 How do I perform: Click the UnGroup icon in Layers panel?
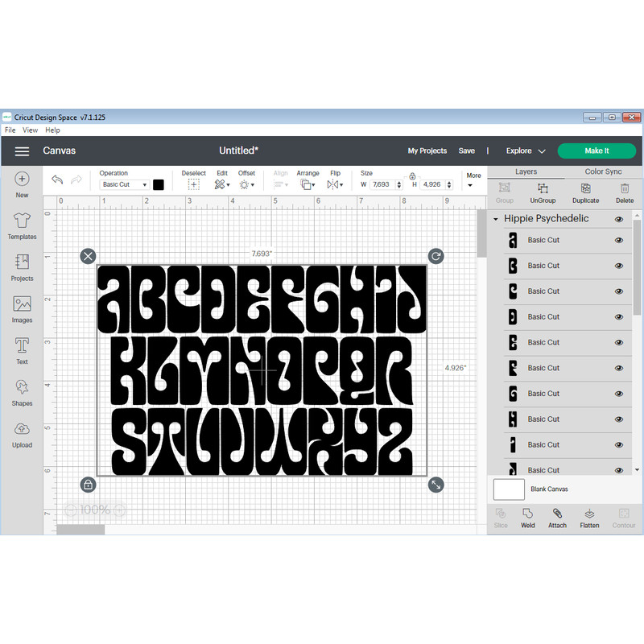(542, 193)
